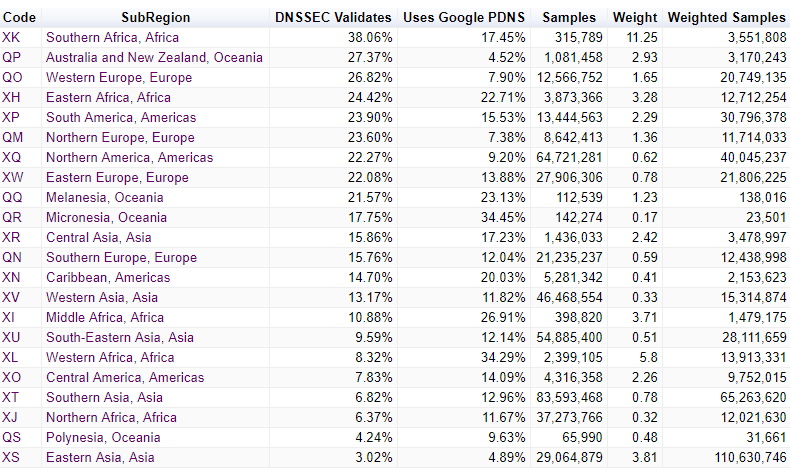Open South-Eastern Asia, Asia link

coord(120,338)
